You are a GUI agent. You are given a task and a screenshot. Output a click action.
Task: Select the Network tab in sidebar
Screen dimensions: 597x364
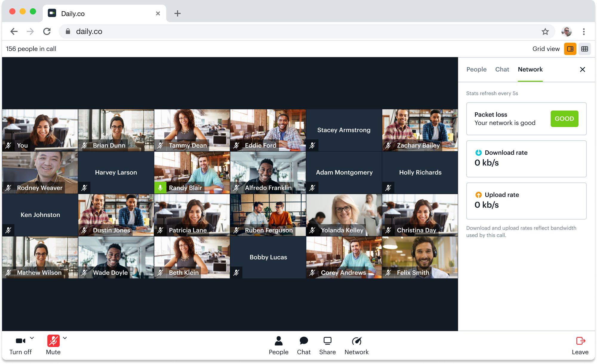point(530,69)
